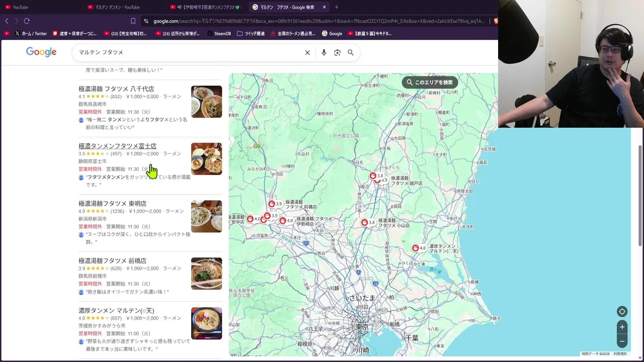The image size is (644, 362).
Task: Clear the search box text
Action: coord(307,52)
